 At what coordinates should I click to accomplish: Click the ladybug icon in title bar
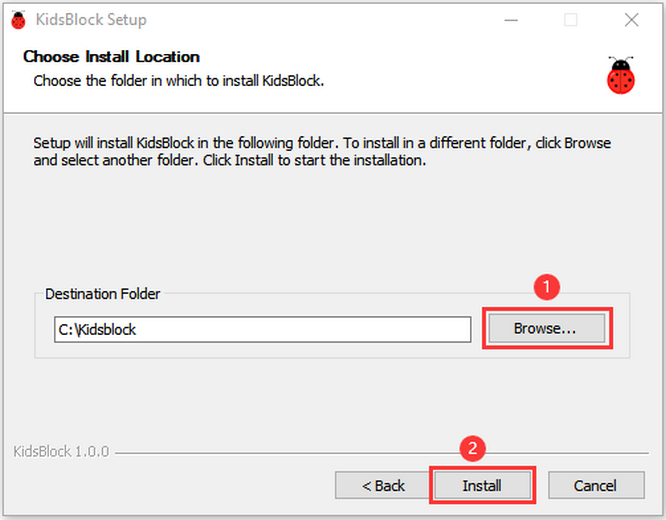(x=18, y=20)
